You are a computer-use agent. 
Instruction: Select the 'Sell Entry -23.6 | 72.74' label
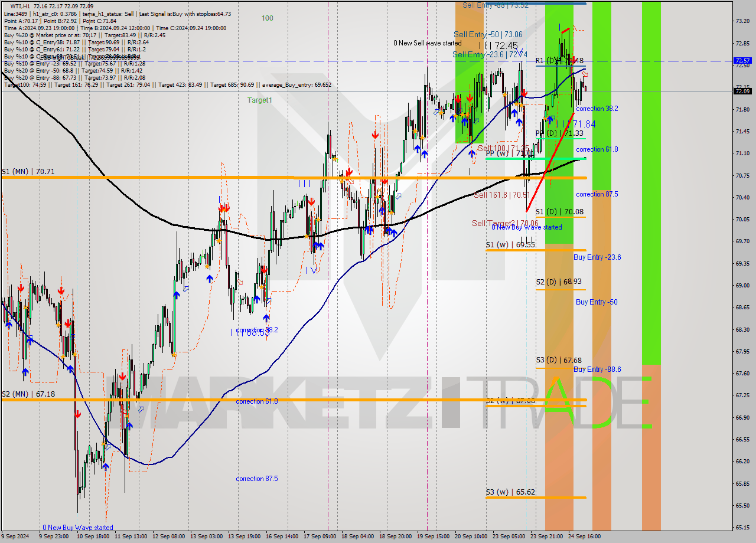coord(490,54)
